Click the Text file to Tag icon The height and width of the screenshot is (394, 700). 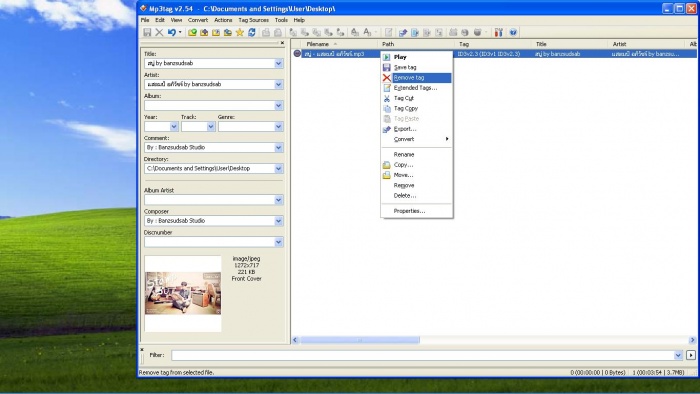tap(329, 32)
